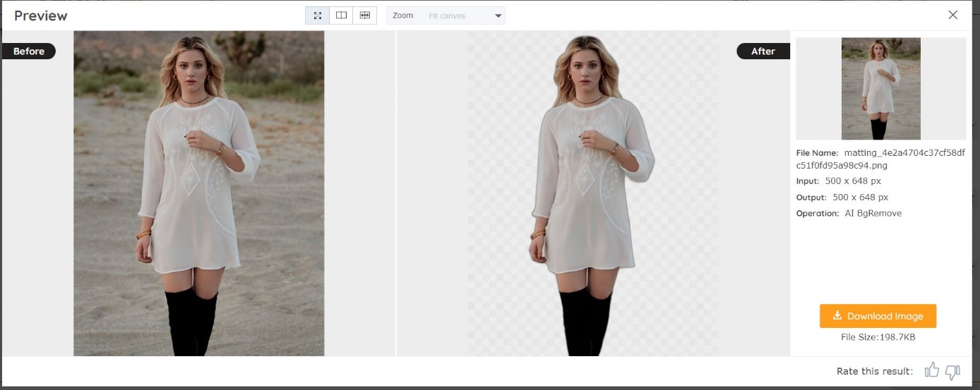Switch to side-by-side split view icon

tap(341, 16)
